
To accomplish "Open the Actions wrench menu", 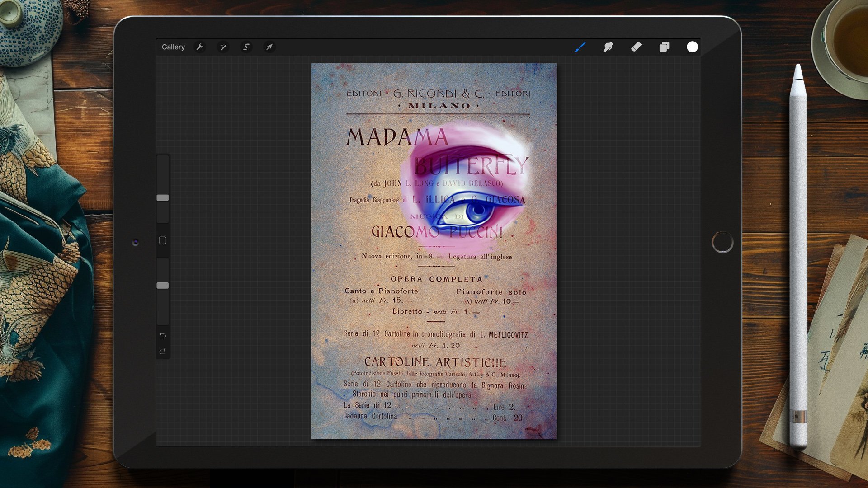I will pos(200,47).
